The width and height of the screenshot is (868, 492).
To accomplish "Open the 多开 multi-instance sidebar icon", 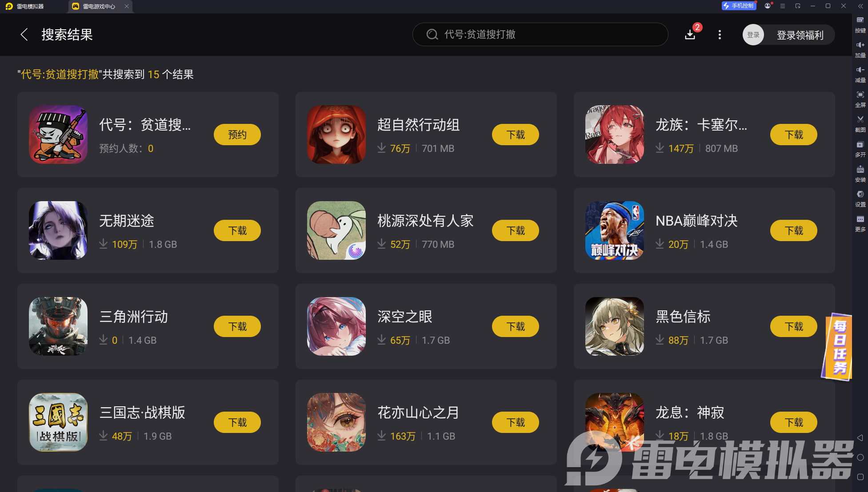I will (860, 148).
